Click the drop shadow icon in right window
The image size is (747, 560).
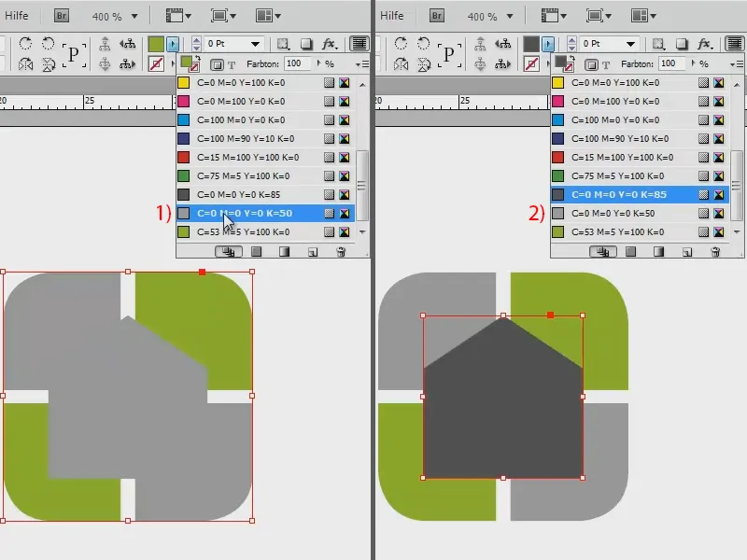(682, 44)
